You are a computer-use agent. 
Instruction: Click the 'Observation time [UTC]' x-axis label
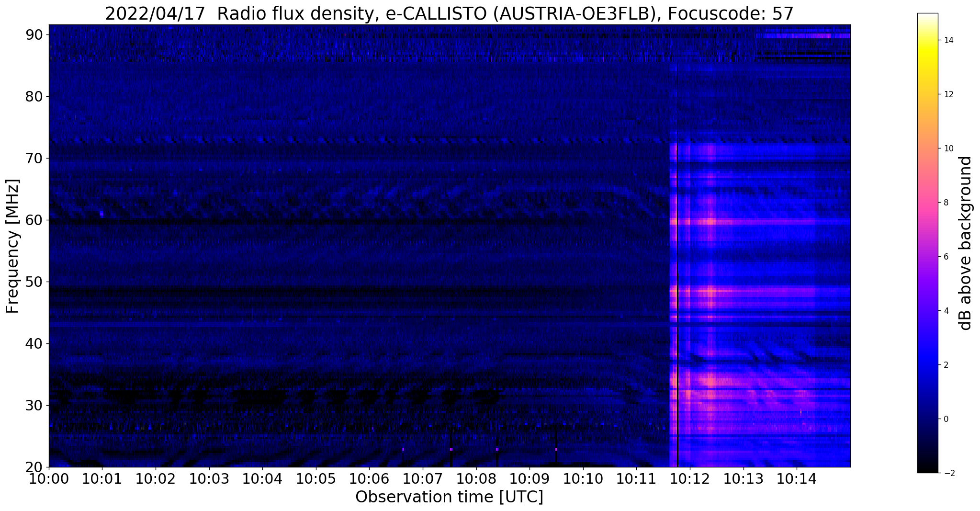pos(449,497)
